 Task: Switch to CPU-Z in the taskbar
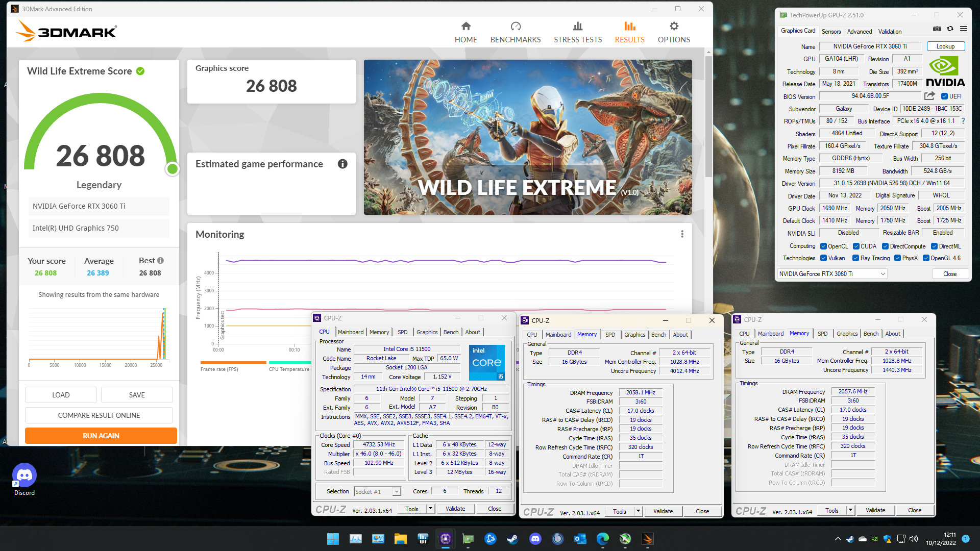pyautogui.click(x=445, y=539)
